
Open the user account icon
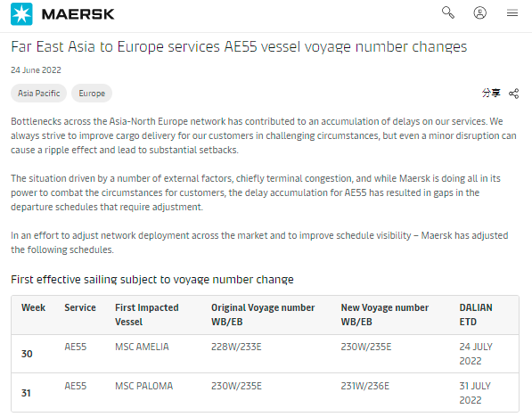(x=479, y=12)
